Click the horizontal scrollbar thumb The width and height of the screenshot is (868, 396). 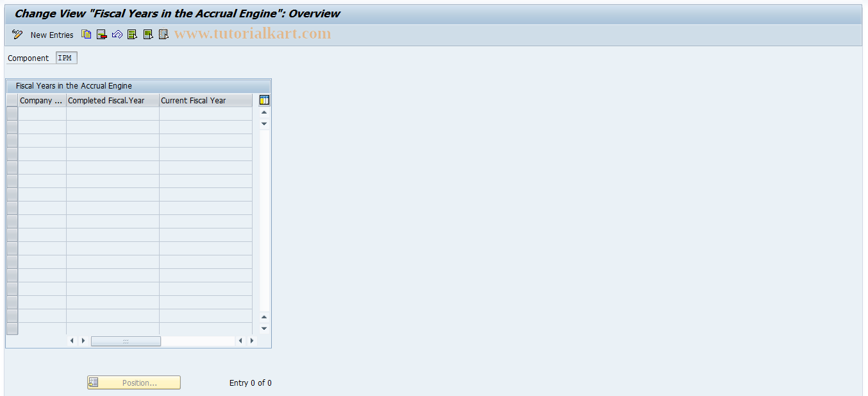point(126,341)
